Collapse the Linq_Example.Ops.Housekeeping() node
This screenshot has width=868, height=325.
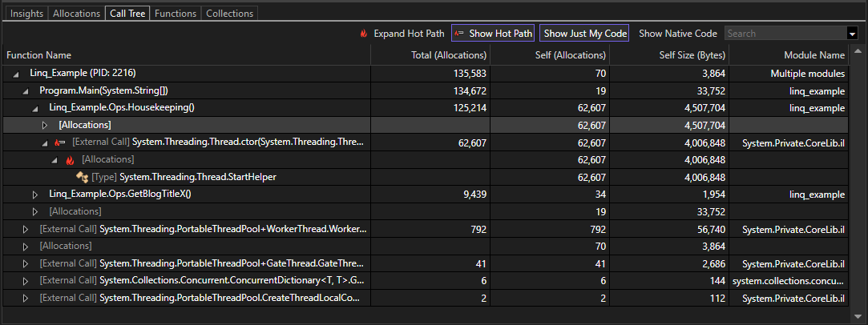35,108
